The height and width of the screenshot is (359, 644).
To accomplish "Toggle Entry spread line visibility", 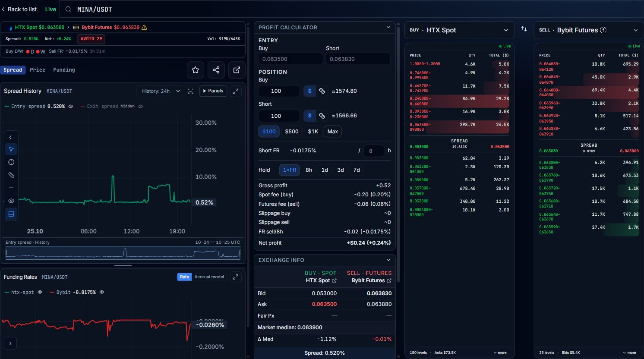I will click(71, 106).
